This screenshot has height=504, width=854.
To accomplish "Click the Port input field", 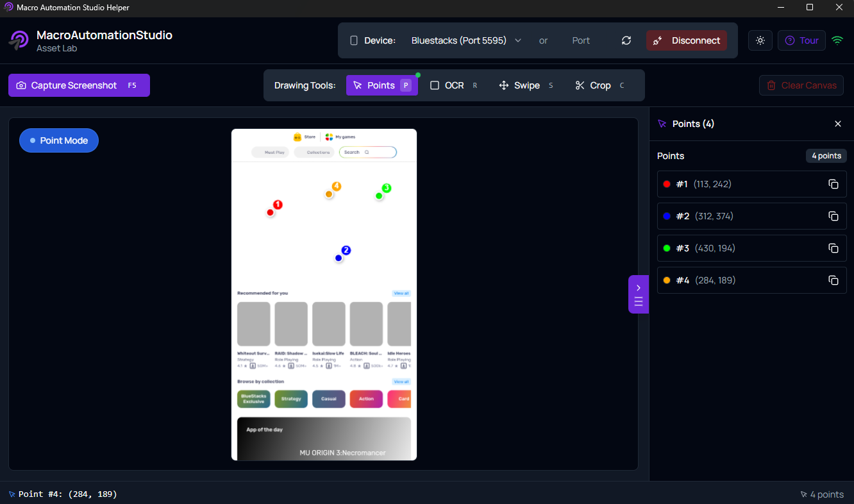I will pyautogui.click(x=581, y=40).
